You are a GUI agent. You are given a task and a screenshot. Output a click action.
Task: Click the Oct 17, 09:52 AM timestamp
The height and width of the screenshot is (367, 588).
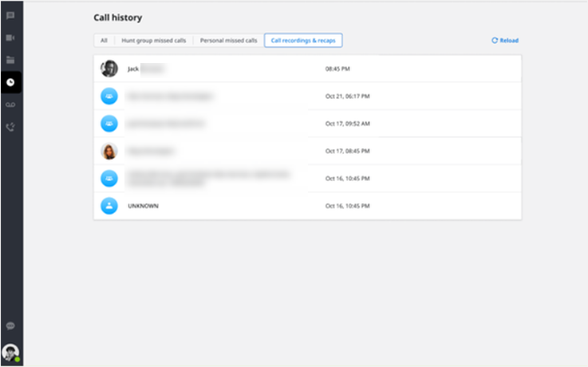[x=347, y=124]
